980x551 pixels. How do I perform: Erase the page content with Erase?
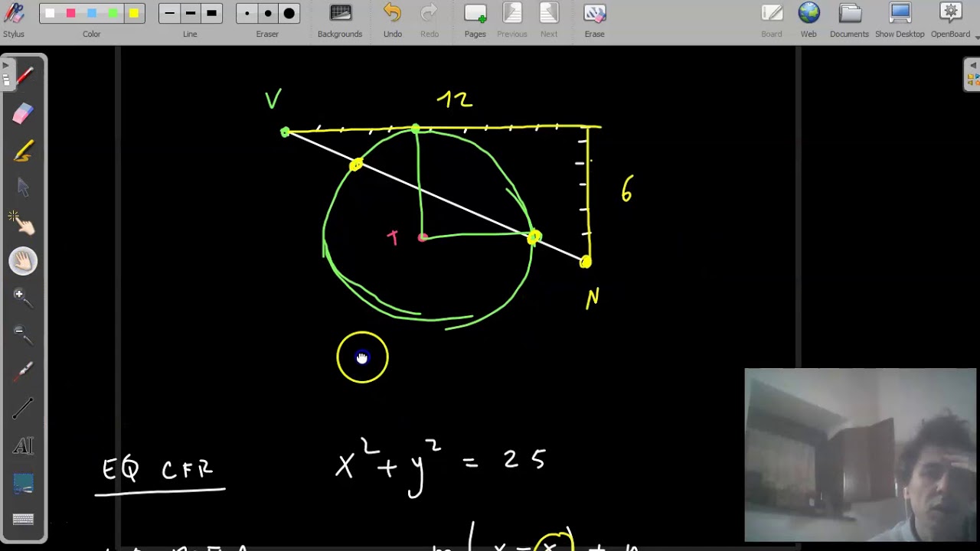pyautogui.click(x=595, y=21)
